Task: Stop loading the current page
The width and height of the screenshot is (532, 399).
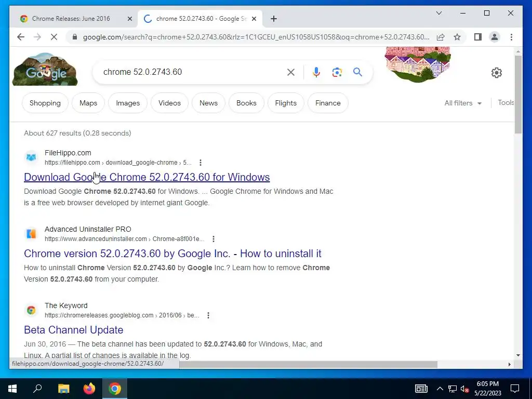Action: (x=54, y=37)
